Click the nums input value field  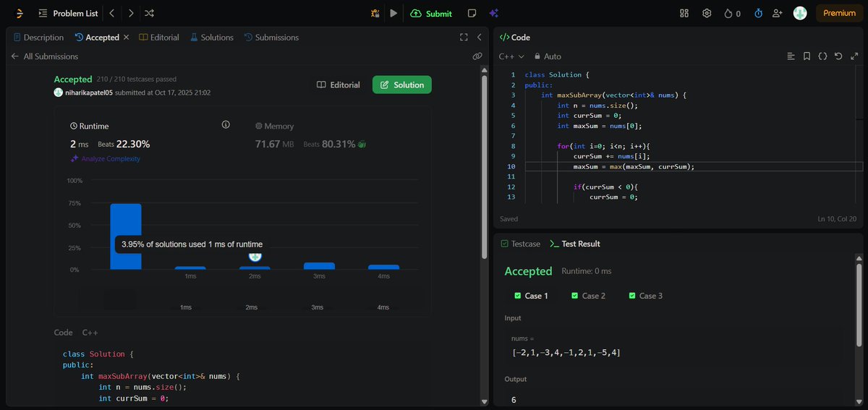pos(673,346)
